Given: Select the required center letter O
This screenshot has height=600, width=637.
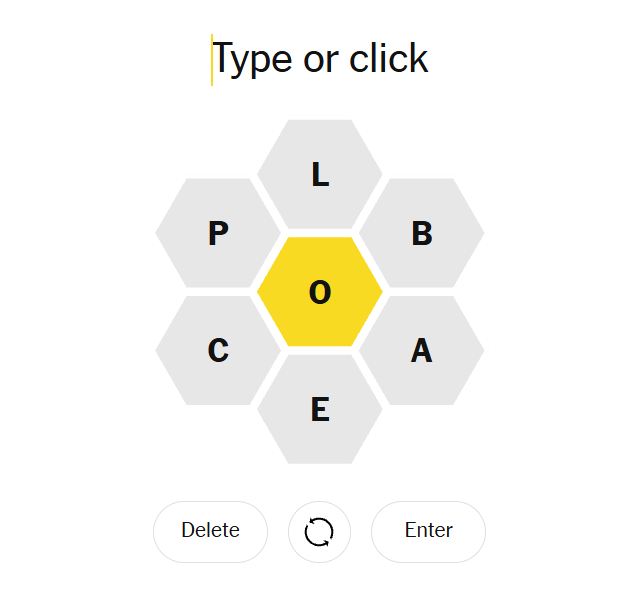Looking at the screenshot, I should click(319, 292).
